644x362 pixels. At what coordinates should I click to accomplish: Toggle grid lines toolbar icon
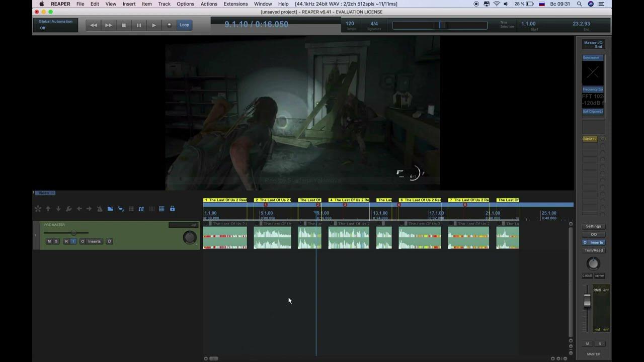pyautogui.click(x=151, y=209)
